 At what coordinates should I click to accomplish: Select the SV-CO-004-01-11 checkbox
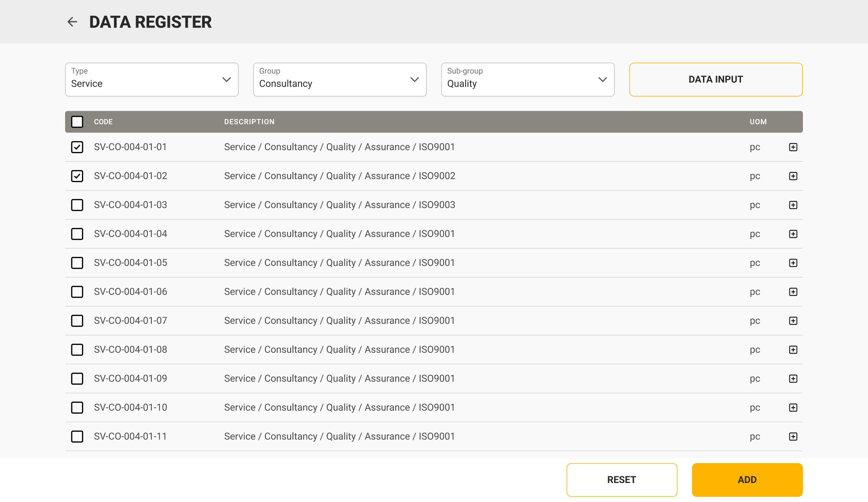point(77,436)
